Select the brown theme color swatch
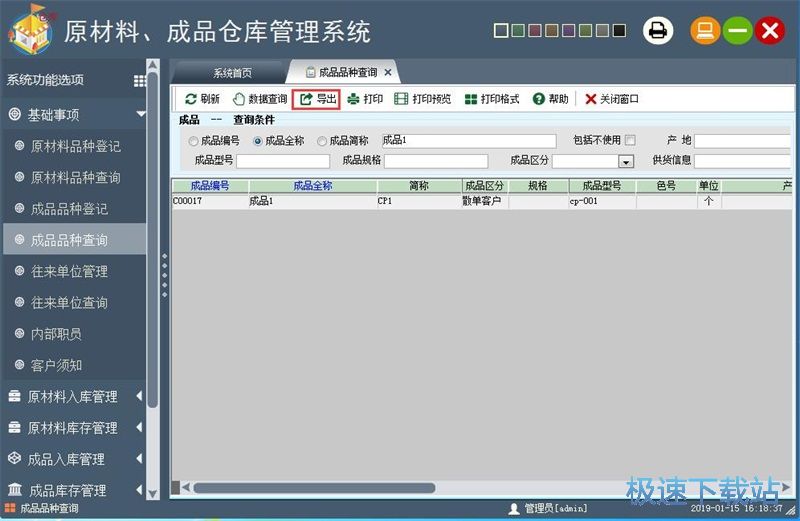Image resolution: width=800 pixels, height=521 pixels. (x=552, y=31)
